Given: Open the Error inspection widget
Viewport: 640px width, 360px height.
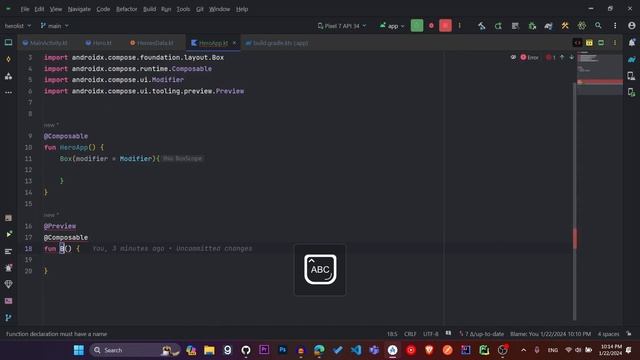Looking at the screenshot, I should [x=529, y=58].
